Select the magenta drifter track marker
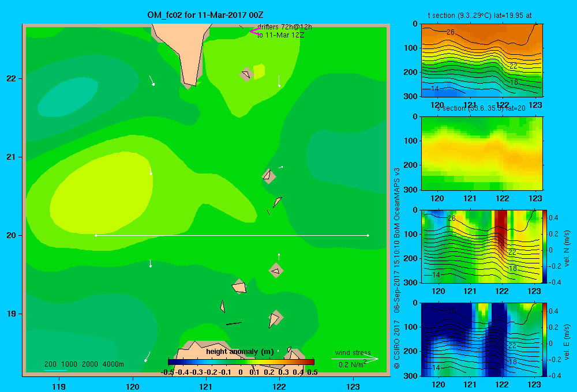The height and width of the screenshot is (392, 577). point(254,32)
